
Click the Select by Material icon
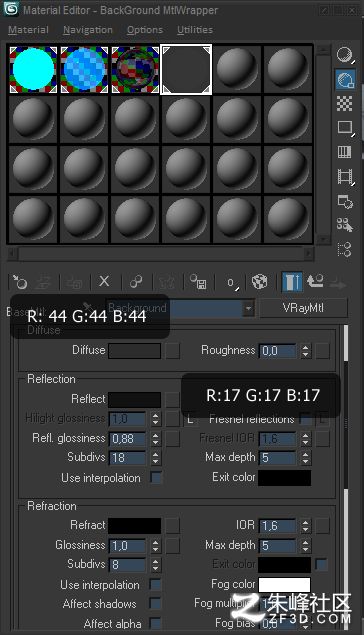345,225
